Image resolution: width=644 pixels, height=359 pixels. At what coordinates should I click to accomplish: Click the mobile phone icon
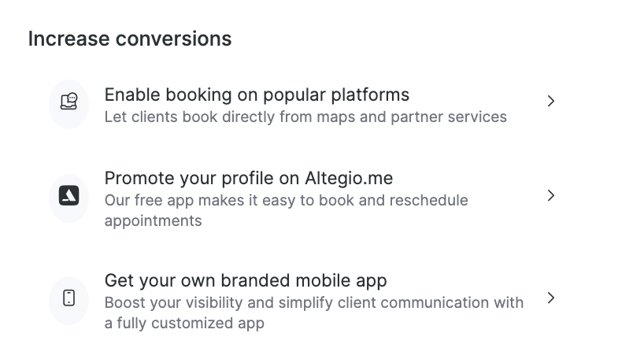click(69, 298)
